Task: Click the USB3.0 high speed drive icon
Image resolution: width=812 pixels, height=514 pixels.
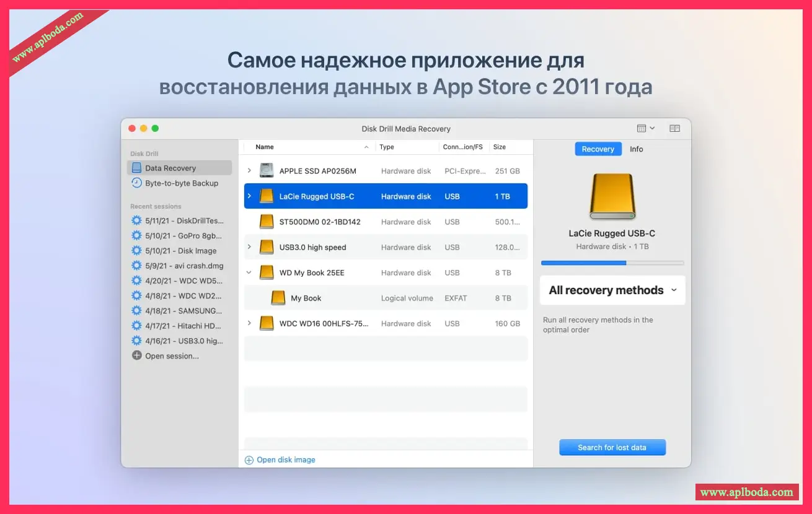Action: point(267,247)
